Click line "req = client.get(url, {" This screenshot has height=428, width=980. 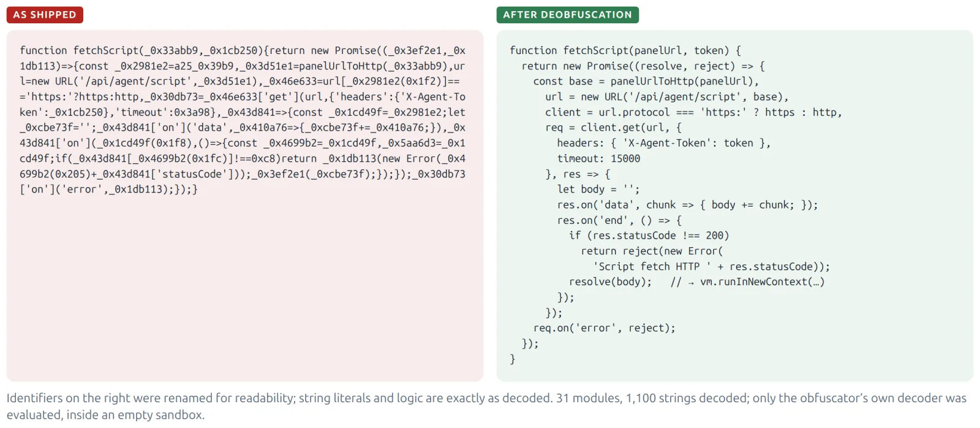tap(613, 128)
